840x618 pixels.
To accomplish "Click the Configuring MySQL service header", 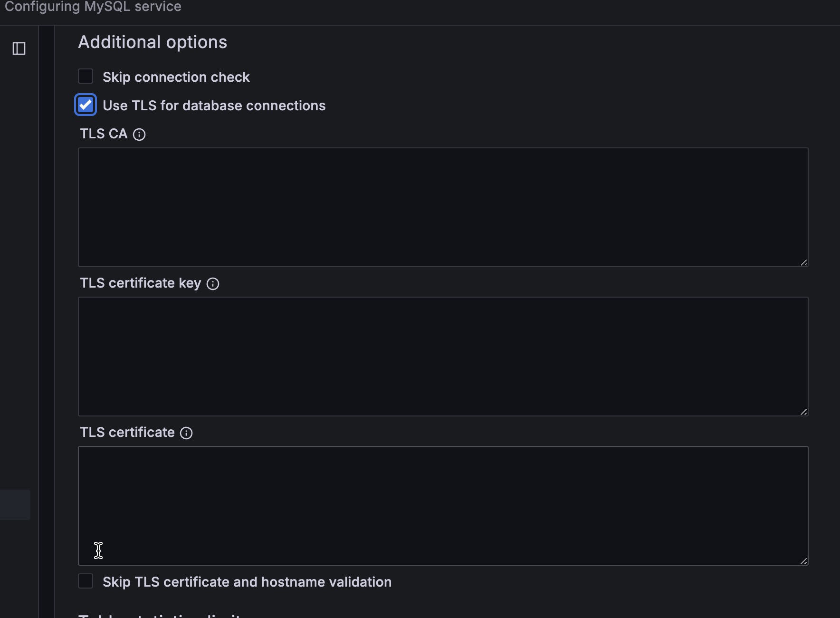I will 93,7.
